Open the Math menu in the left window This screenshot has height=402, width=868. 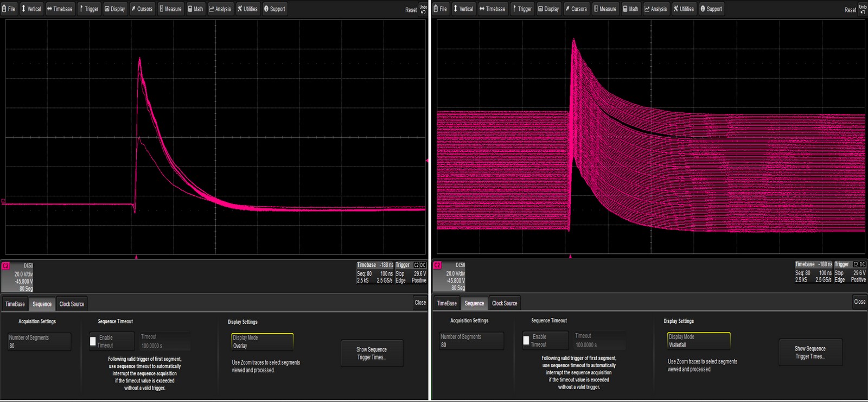195,9
